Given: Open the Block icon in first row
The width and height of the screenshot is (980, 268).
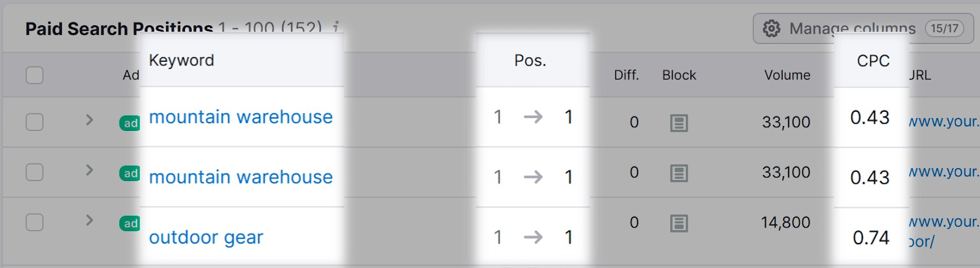Looking at the screenshot, I should pos(679,123).
